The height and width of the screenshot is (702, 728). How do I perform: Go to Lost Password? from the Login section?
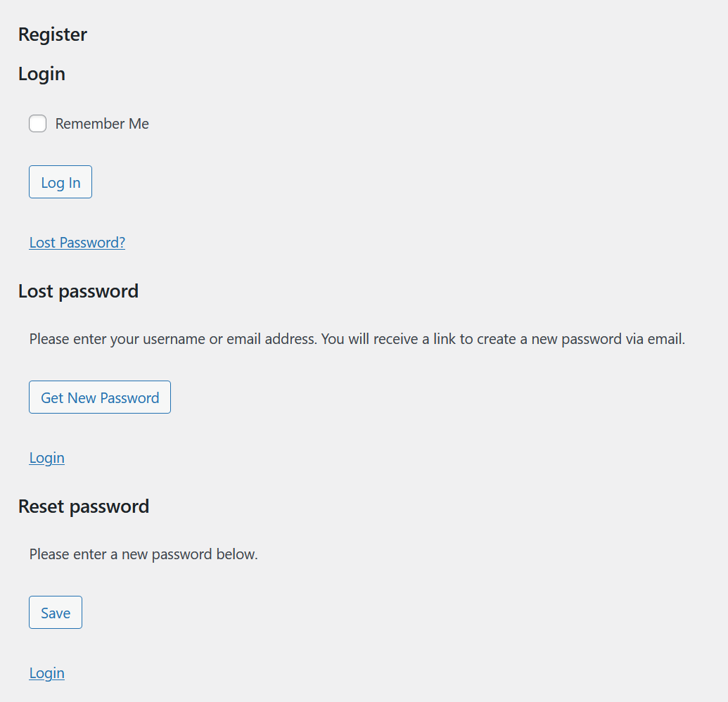(x=77, y=243)
